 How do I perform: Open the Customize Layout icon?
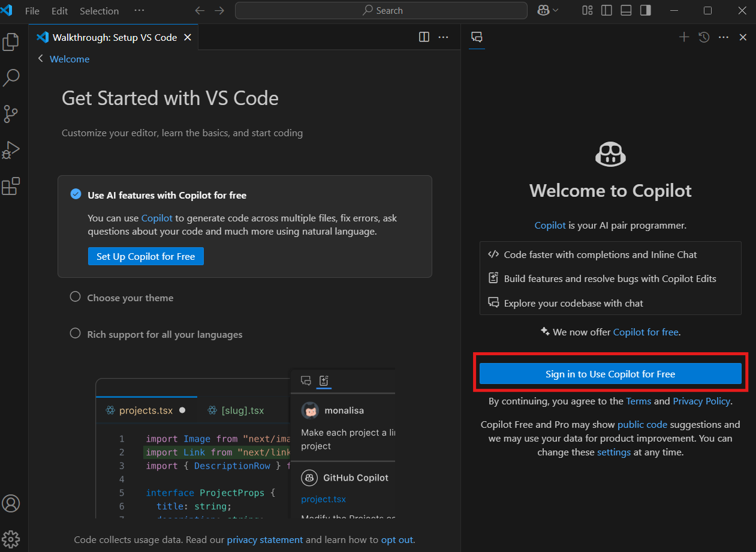(588, 11)
